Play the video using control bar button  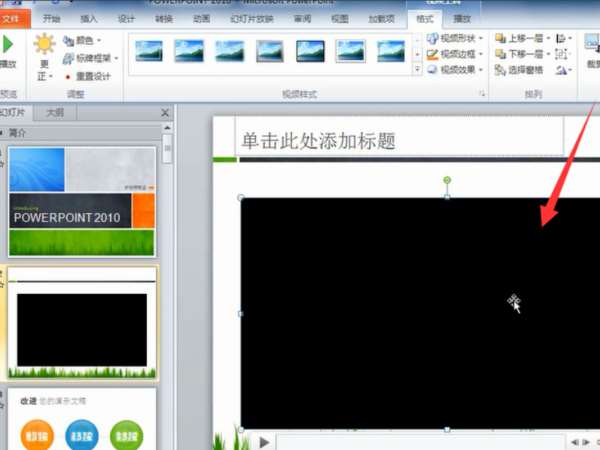(264, 442)
